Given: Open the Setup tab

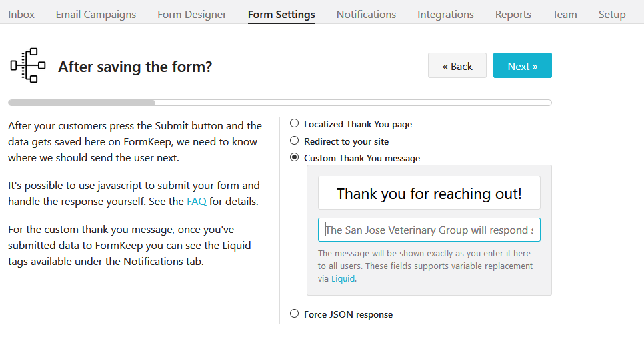Looking at the screenshot, I should (x=612, y=14).
